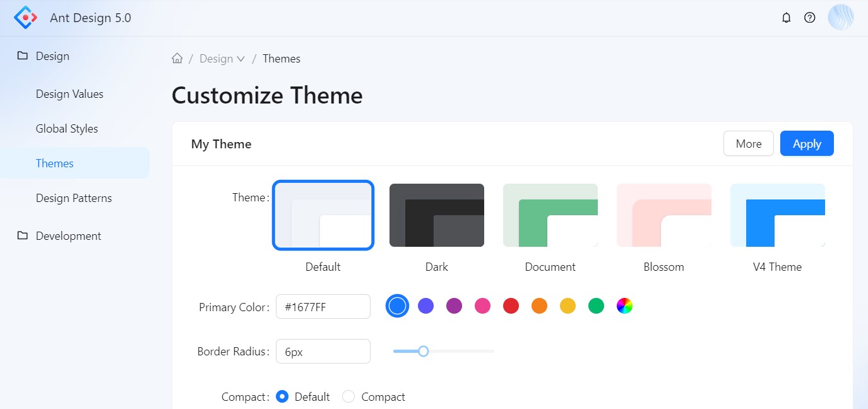Navigate to Global Styles page
This screenshot has width=868, height=409.
(67, 129)
